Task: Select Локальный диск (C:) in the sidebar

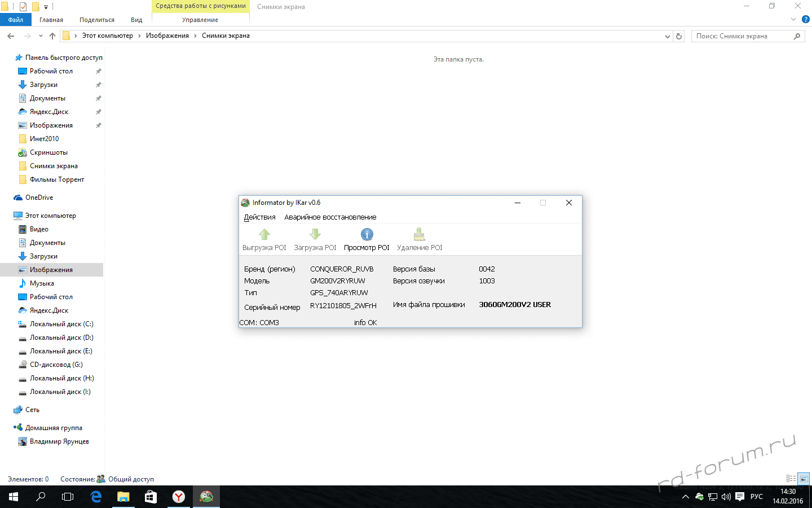Action: [61, 324]
